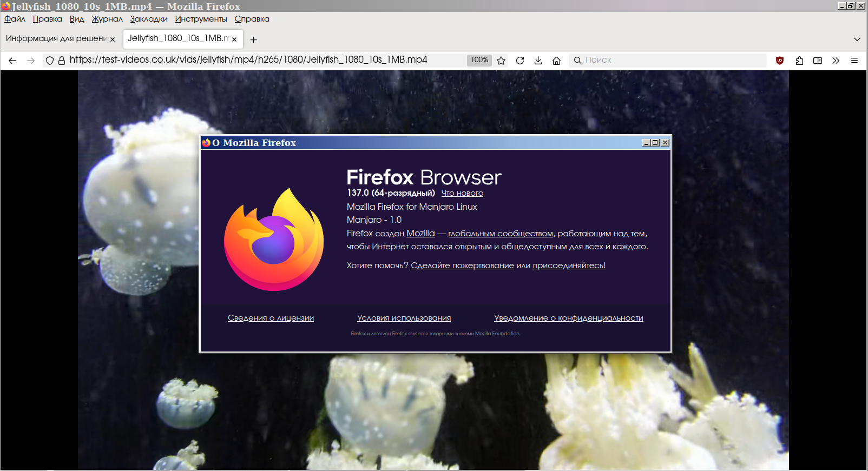
Task: Open the downloads panel
Action: [538, 61]
